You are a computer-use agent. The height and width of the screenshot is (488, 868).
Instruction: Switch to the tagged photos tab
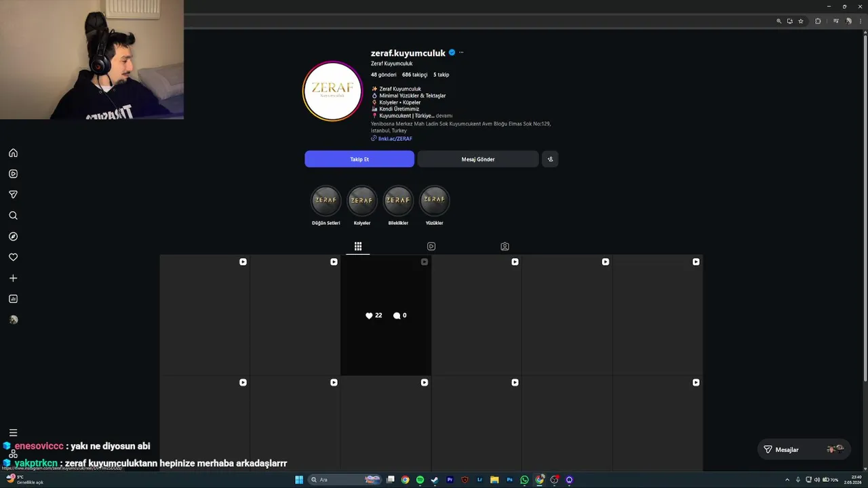505,246
